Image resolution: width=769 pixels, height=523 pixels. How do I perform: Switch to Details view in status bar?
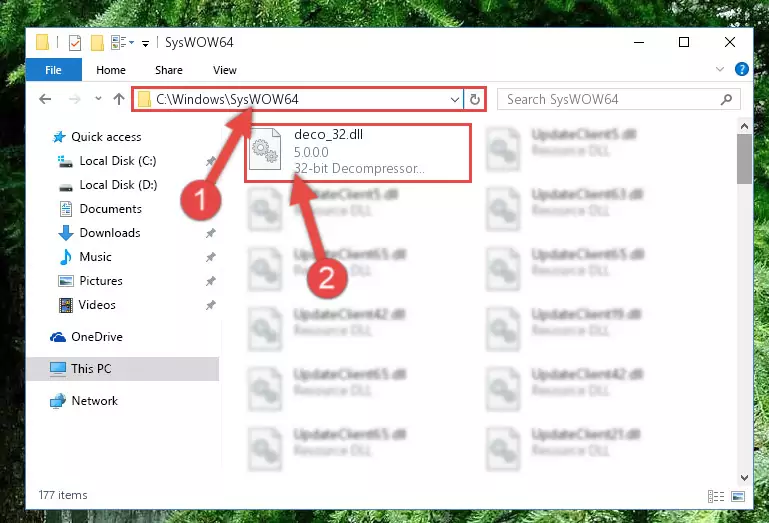click(x=716, y=496)
